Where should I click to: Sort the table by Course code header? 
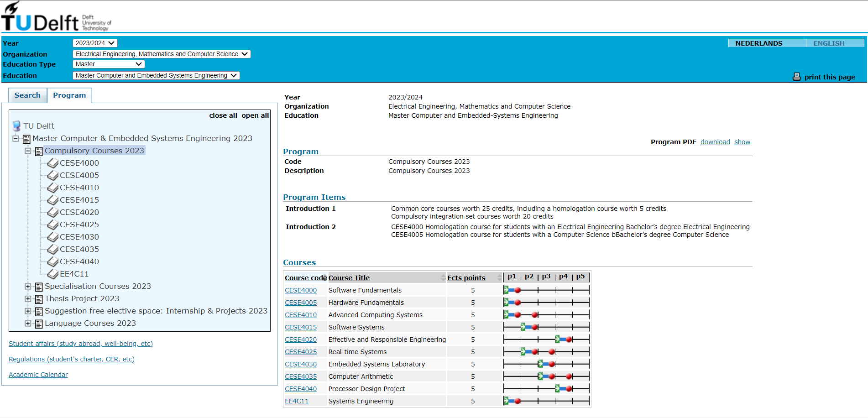click(305, 278)
